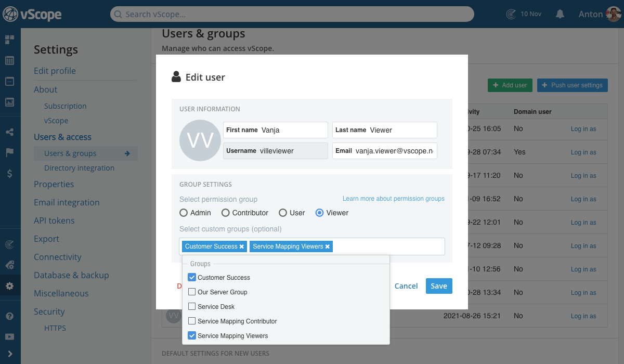Click Log in as for 11:20 row
The image size is (624, 364).
click(583, 176)
